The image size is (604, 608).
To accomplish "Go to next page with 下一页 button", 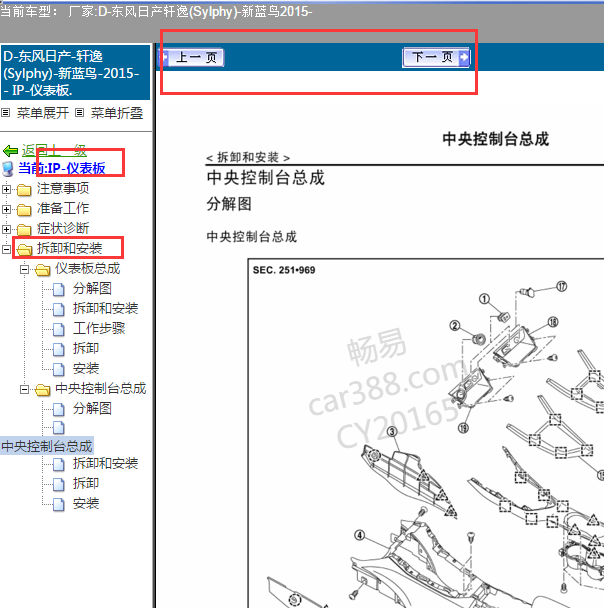I will point(436,57).
